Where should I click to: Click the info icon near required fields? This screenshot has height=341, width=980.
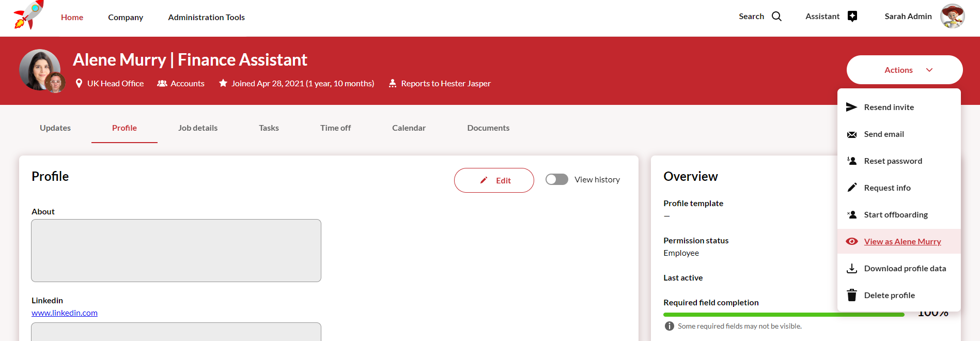(669, 326)
